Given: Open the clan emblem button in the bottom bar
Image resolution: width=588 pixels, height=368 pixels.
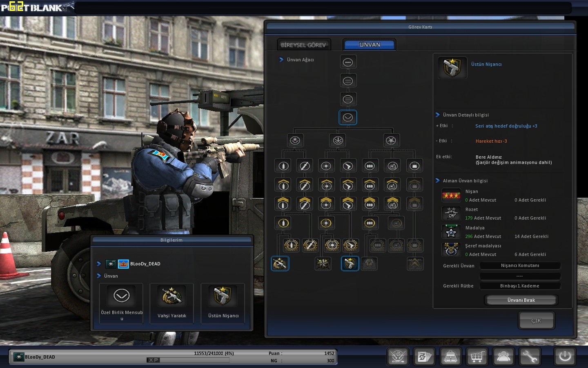Looking at the screenshot, I should [x=398, y=357].
